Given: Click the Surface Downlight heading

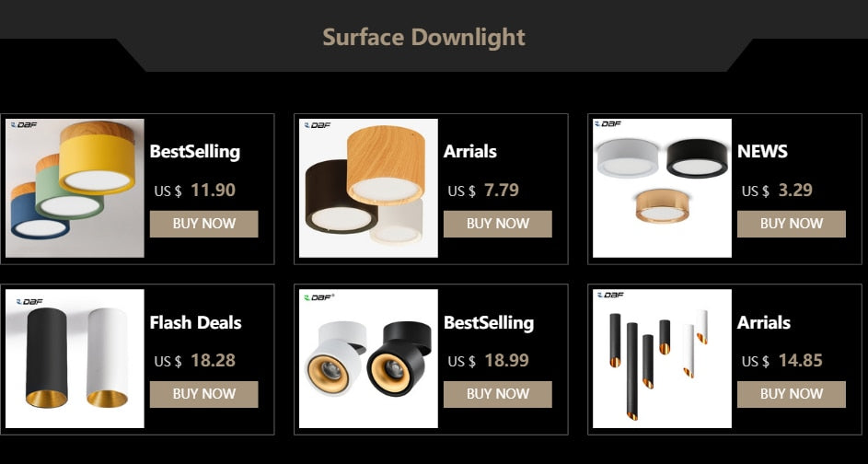Looking at the screenshot, I should [423, 38].
